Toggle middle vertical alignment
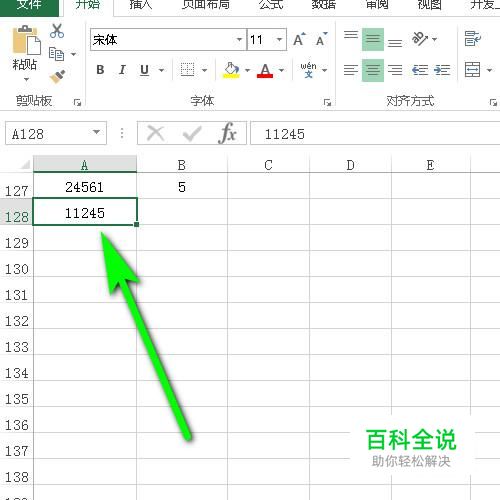Viewport: 500px width, 500px height. click(x=373, y=39)
